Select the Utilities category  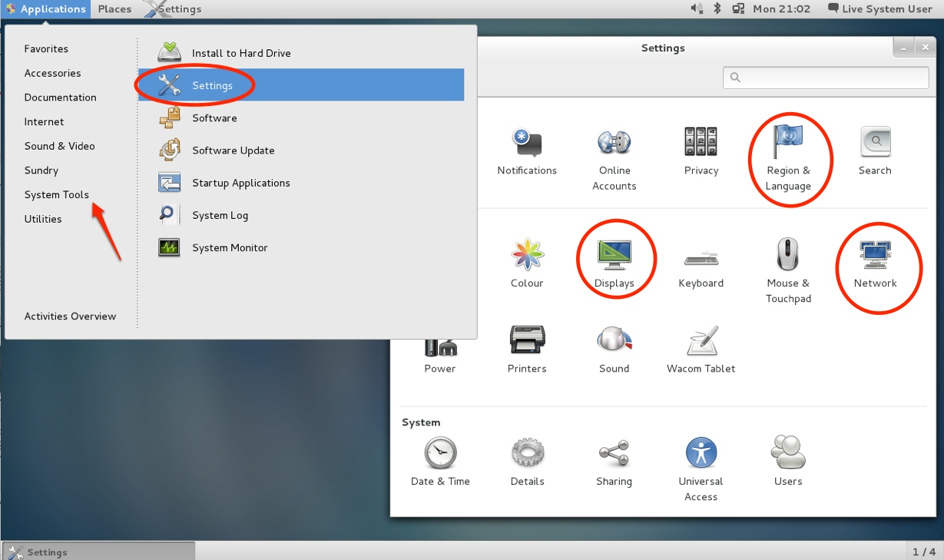[x=42, y=219]
